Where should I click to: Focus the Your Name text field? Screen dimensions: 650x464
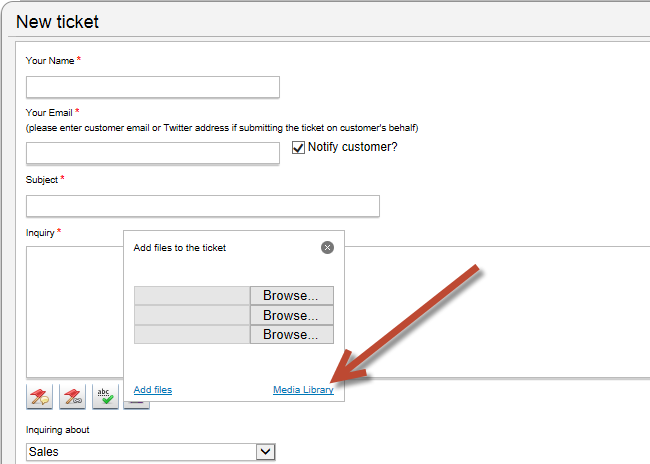tap(152, 87)
